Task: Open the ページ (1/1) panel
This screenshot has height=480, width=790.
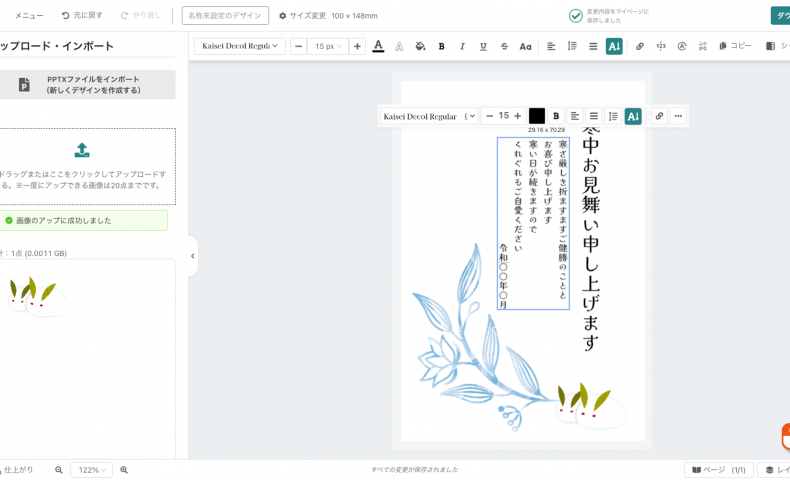Action: [x=719, y=469]
